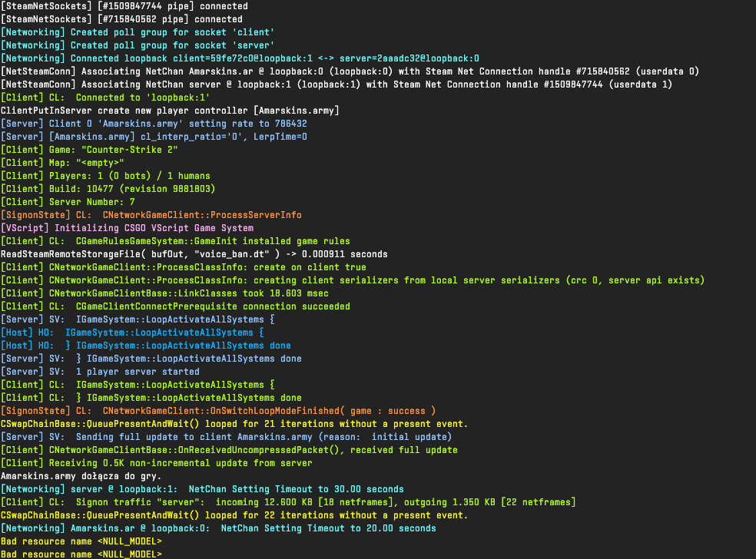Select '[Host] HO: IGameSystem::LoopActivateAllSystems {' line
756x559 pixels.
(132, 332)
